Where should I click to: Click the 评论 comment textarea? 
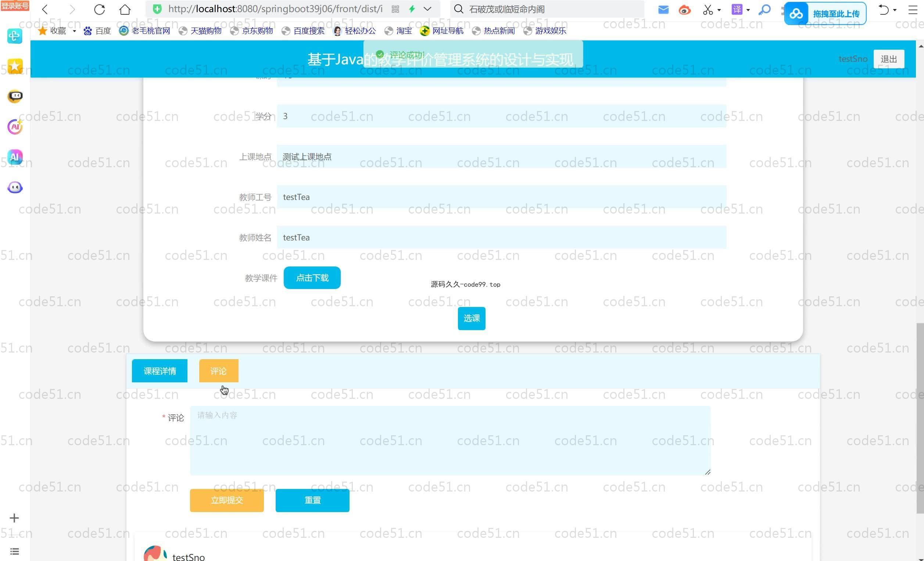(450, 441)
